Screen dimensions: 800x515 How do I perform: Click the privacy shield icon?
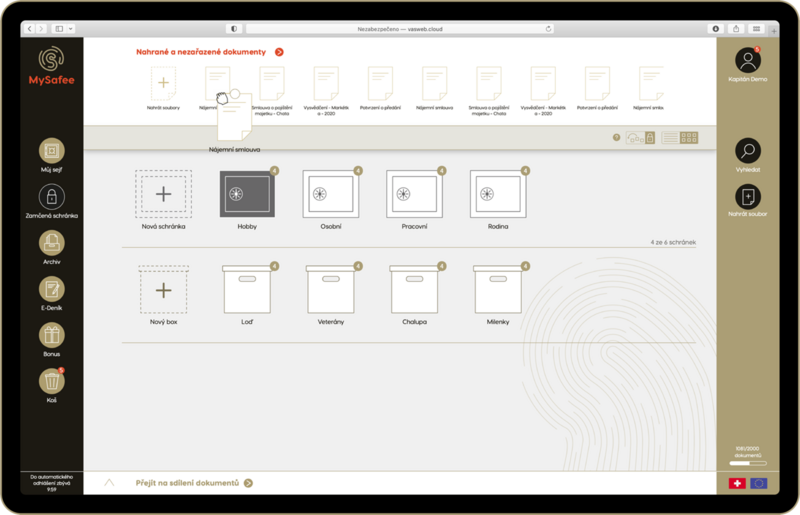(234, 29)
